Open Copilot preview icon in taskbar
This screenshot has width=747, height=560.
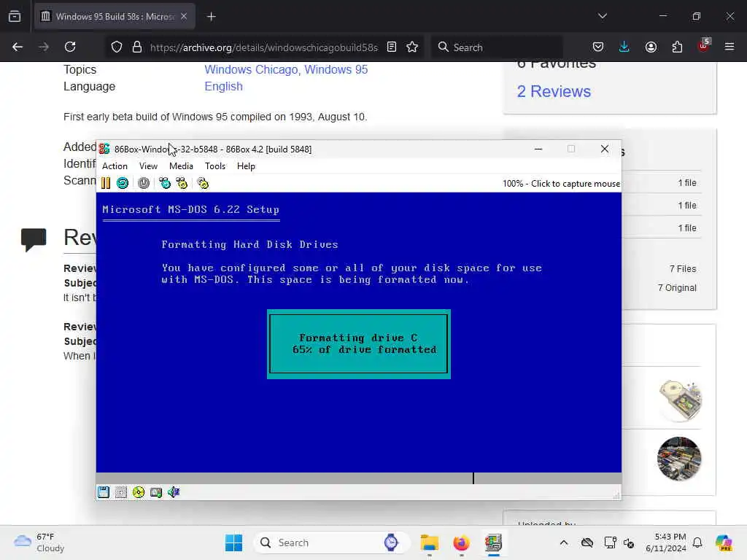pyautogui.click(x=724, y=542)
